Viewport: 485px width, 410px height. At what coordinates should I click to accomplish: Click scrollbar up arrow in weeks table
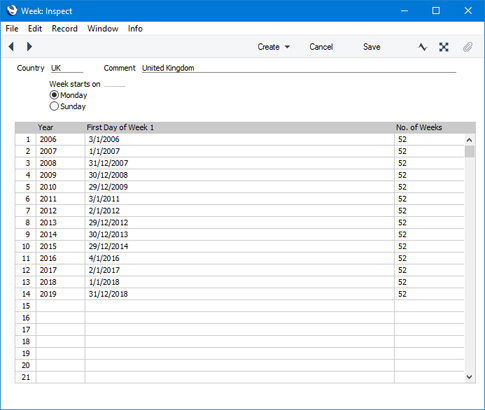(469, 140)
